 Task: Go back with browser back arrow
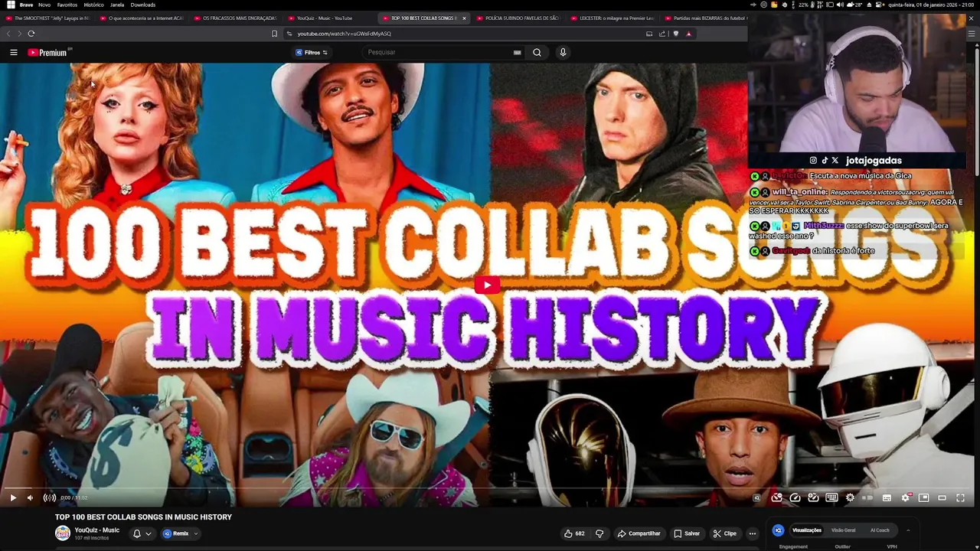click(x=8, y=34)
